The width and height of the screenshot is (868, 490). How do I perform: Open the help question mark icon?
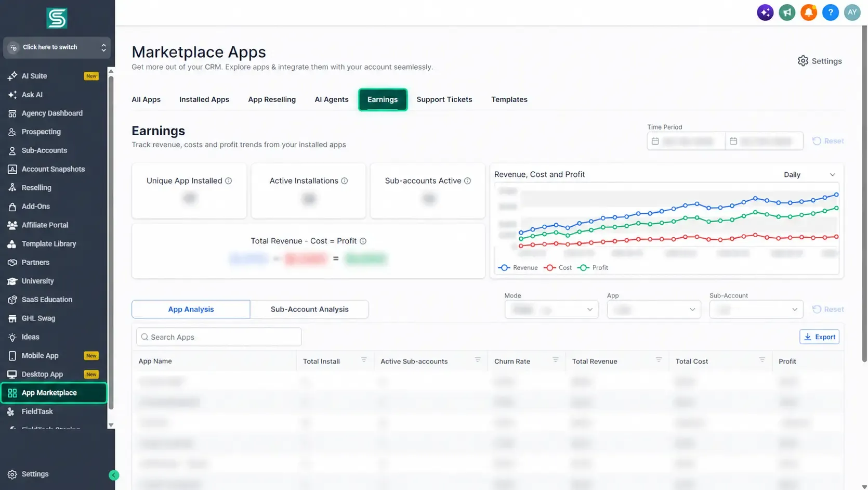[x=831, y=12]
